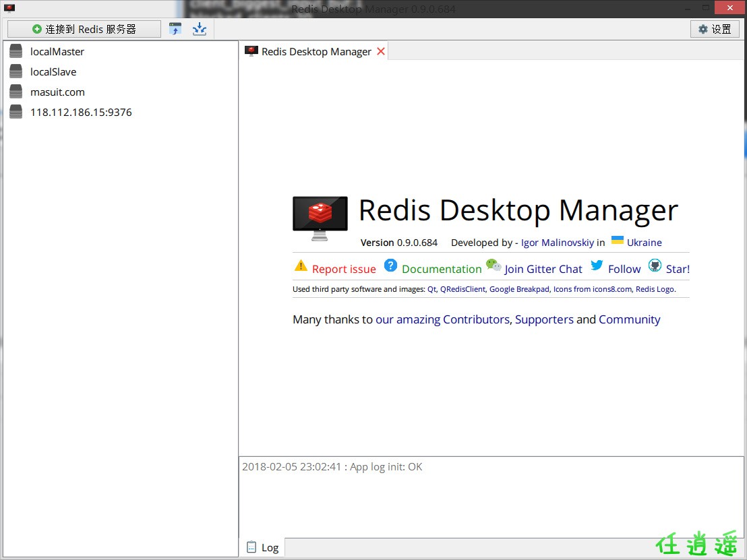Select the 118.112.186.15:9376 connection

81,113
